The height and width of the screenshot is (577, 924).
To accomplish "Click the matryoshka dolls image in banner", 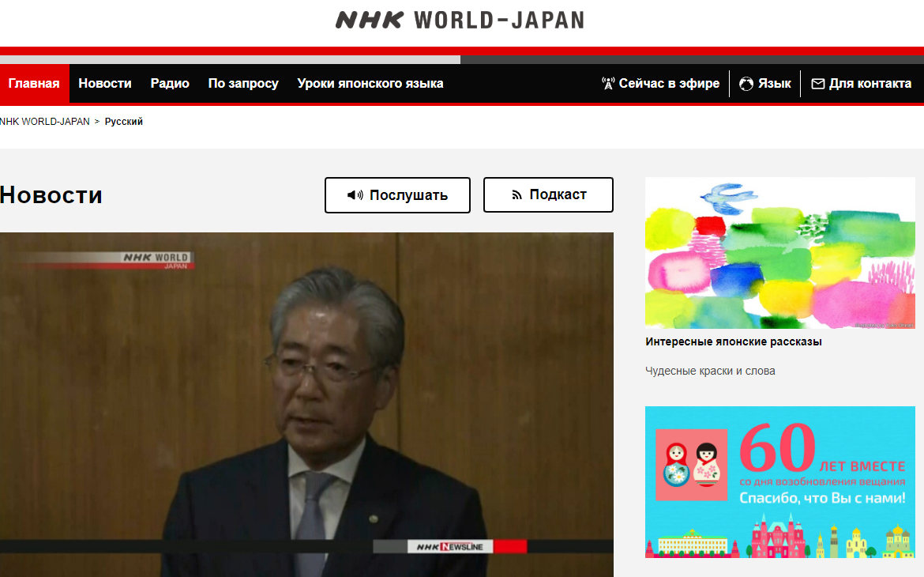I will click(x=691, y=466).
